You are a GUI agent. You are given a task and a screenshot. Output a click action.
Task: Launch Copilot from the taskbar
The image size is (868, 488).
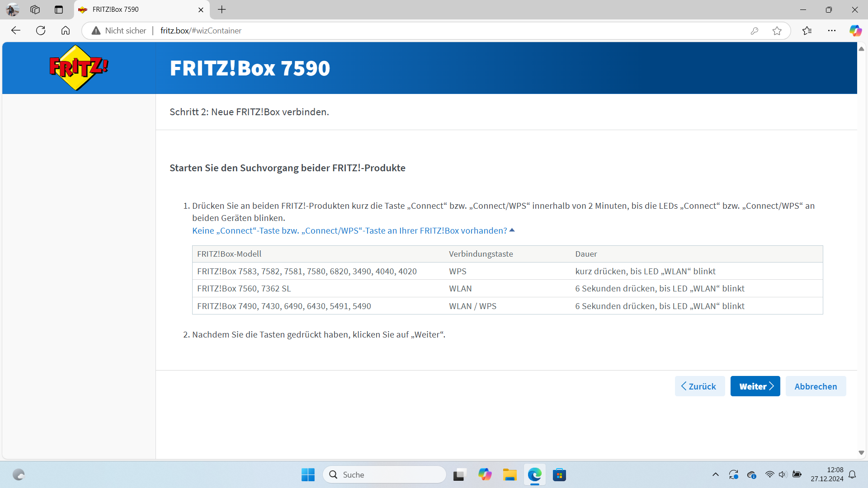[485, 474]
